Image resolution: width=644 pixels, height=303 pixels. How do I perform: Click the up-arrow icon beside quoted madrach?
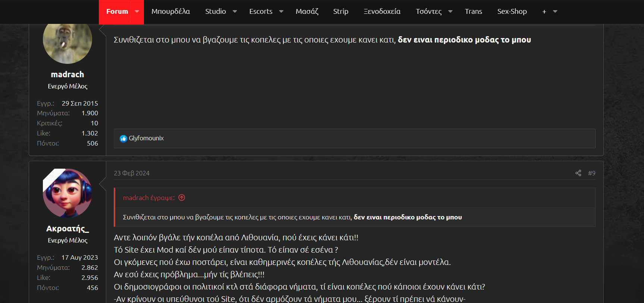coord(182,198)
